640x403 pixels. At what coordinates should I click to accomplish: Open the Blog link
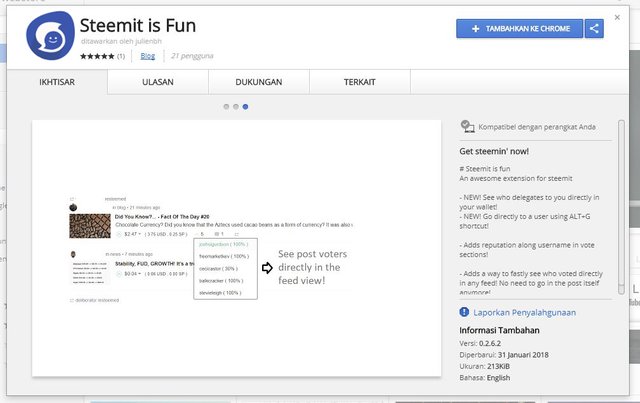point(147,56)
